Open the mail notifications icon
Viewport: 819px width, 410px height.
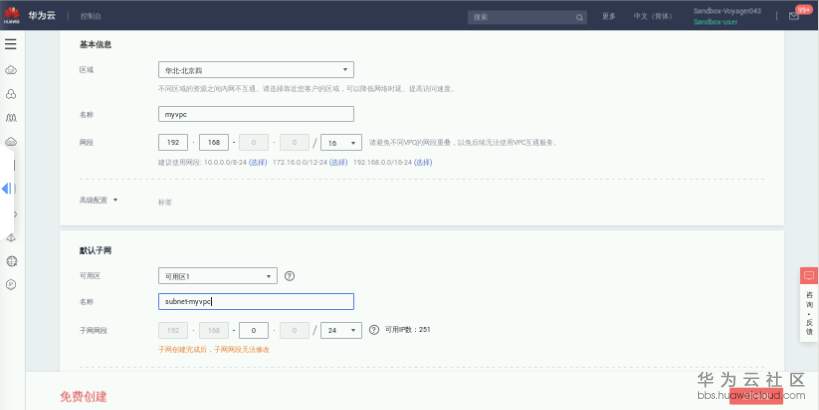[x=794, y=16]
